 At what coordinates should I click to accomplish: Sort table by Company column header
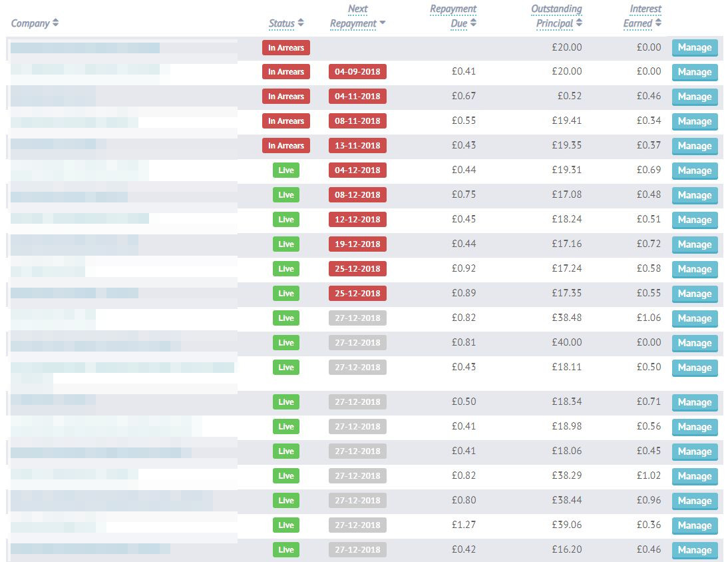(x=30, y=23)
